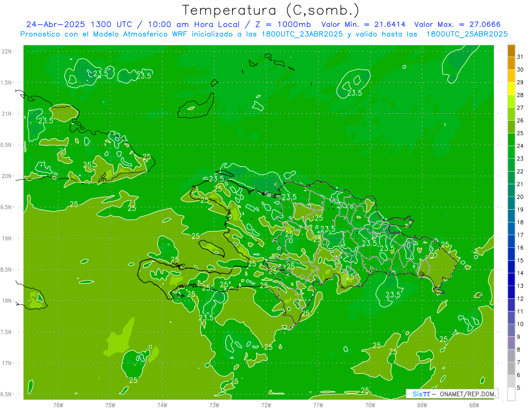Screen dimensions: 532x411
Task: Click the "13" value on the color scale
Action: pyautogui.click(x=520, y=286)
